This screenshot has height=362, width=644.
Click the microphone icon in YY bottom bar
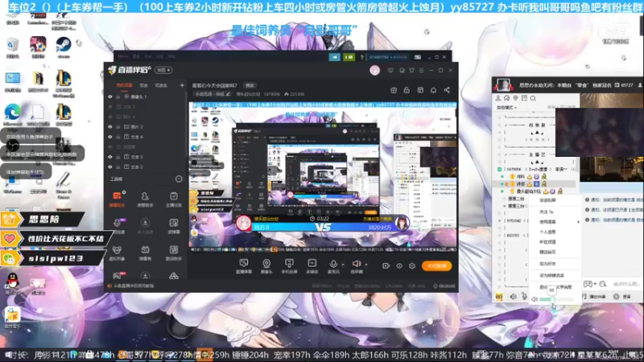(525, 296)
